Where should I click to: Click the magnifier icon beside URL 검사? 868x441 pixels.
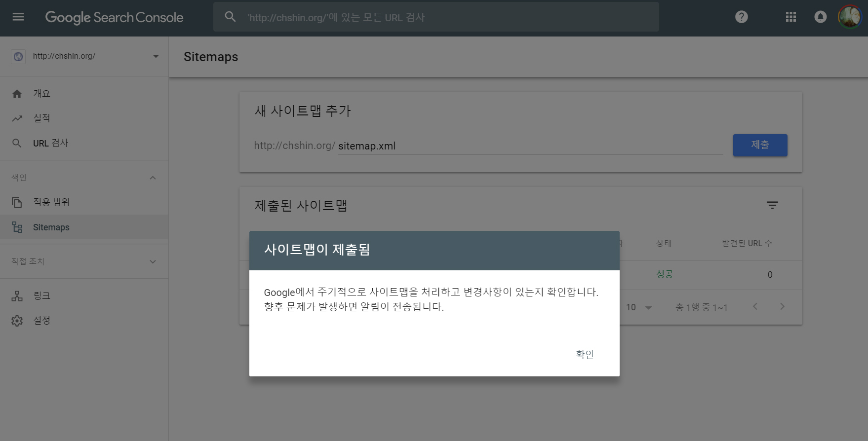(x=17, y=143)
